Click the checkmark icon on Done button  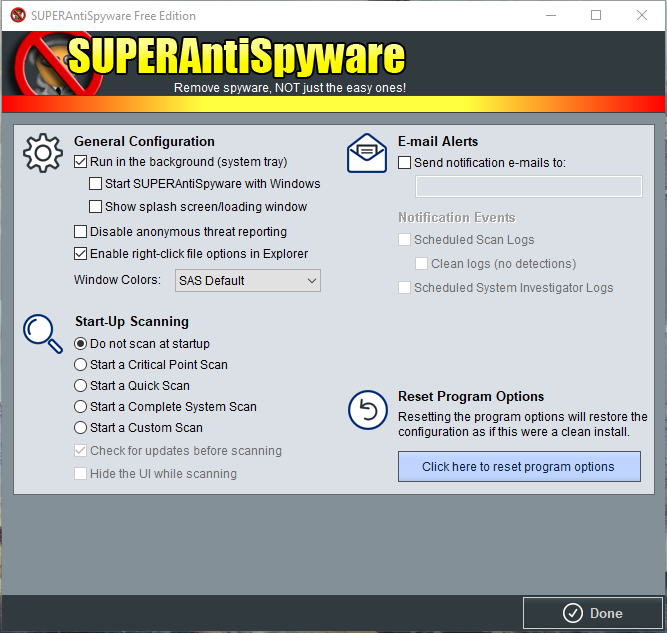(573, 613)
